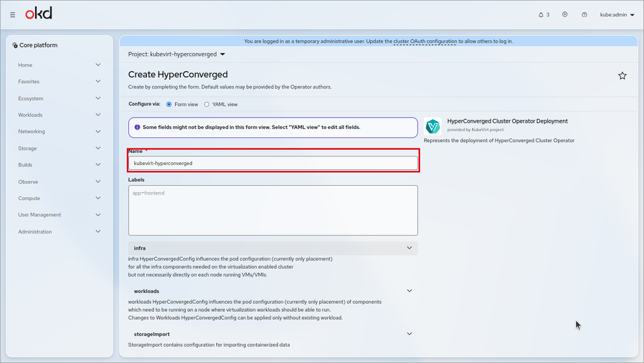
Task: Expand the Storage navigation section
Action: tap(59, 148)
